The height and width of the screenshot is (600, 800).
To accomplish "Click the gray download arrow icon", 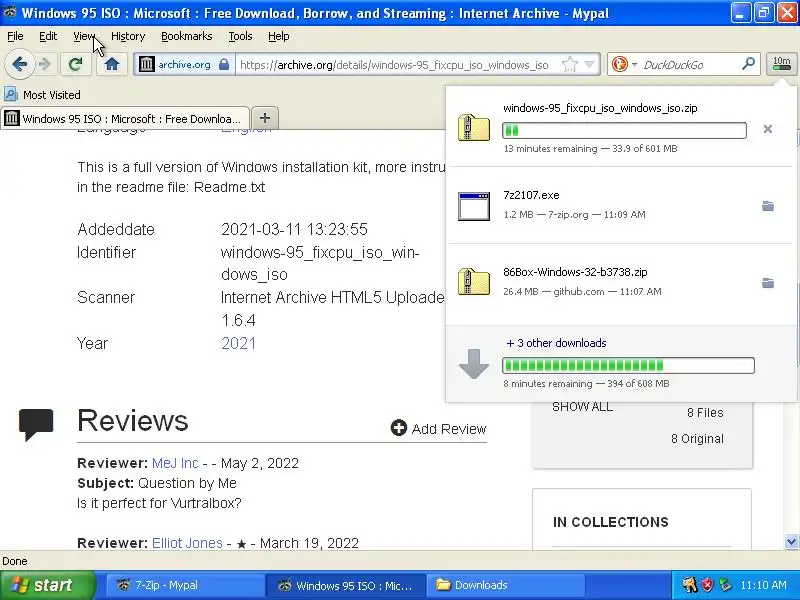I will [x=474, y=363].
